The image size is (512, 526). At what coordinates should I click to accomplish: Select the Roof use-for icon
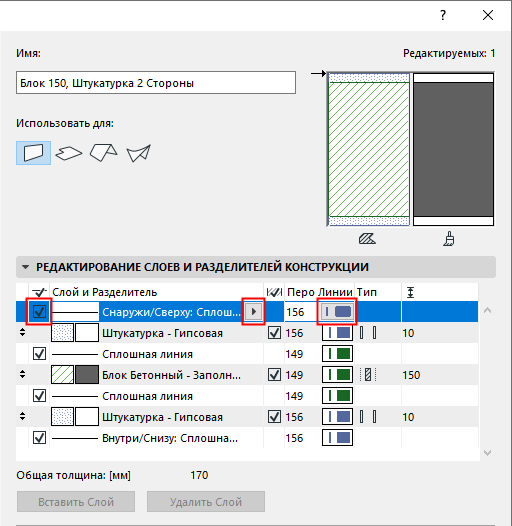click(104, 153)
